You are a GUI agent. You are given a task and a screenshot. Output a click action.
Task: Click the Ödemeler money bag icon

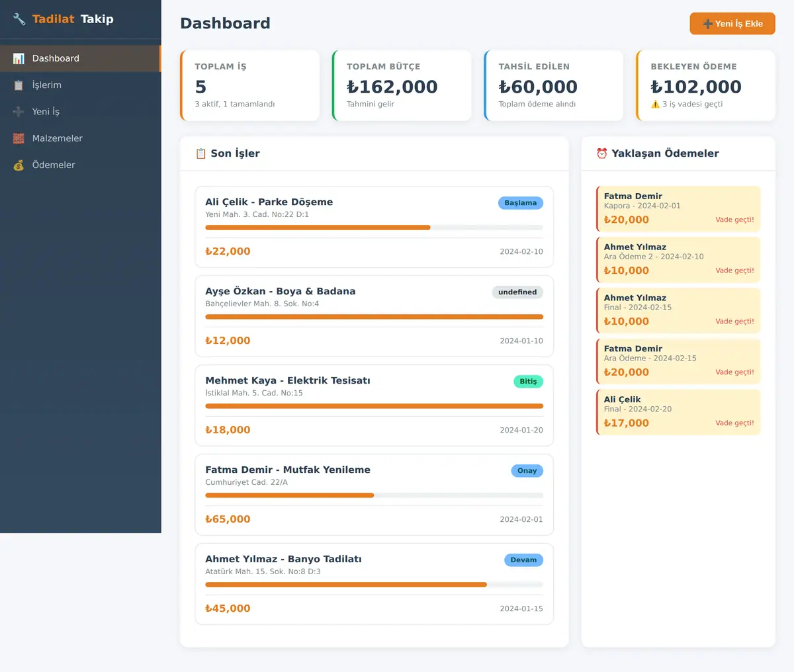coord(19,165)
